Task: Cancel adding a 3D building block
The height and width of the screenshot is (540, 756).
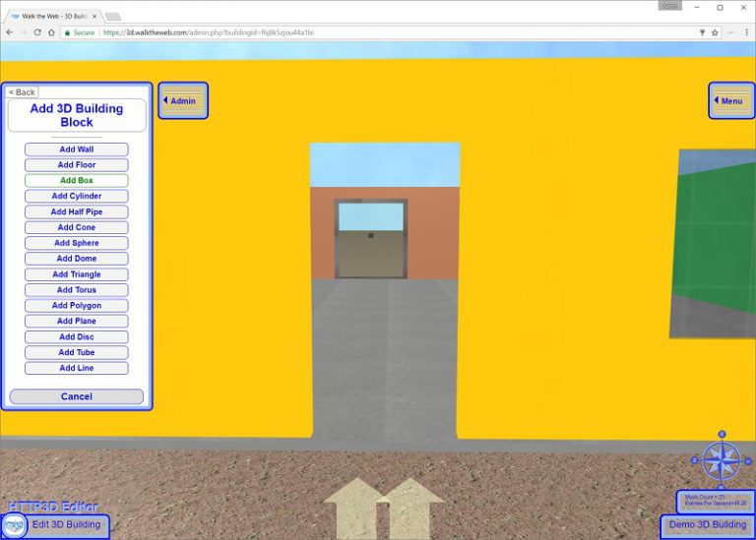Action: [x=76, y=397]
